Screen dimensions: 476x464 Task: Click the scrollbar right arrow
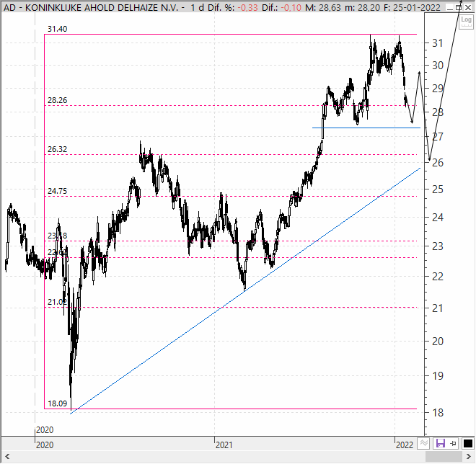point(469,456)
